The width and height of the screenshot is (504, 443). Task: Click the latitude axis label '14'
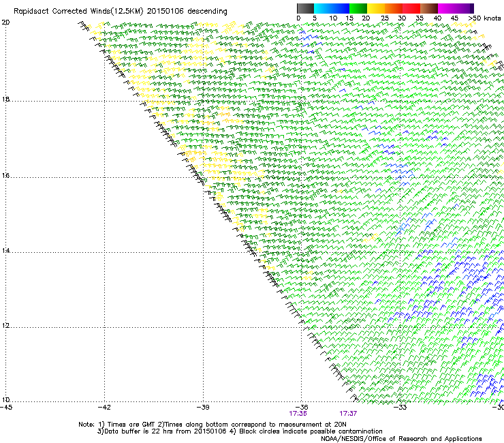click(5, 250)
